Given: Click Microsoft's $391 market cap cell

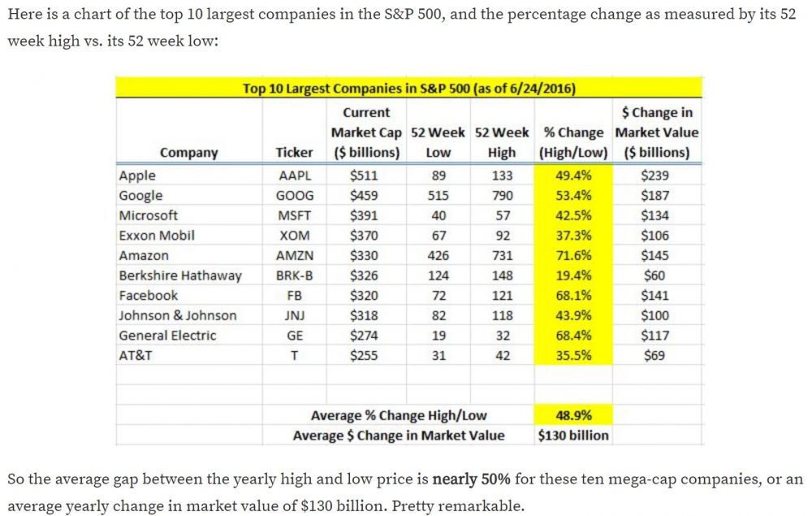Looking at the screenshot, I should (364, 215).
